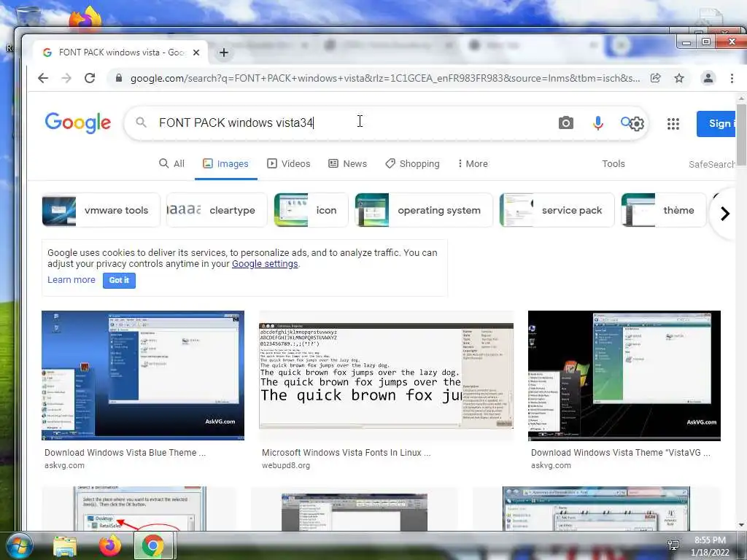Show more chips with right chevron
The image size is (747, 560).
[x=725, y=214]
